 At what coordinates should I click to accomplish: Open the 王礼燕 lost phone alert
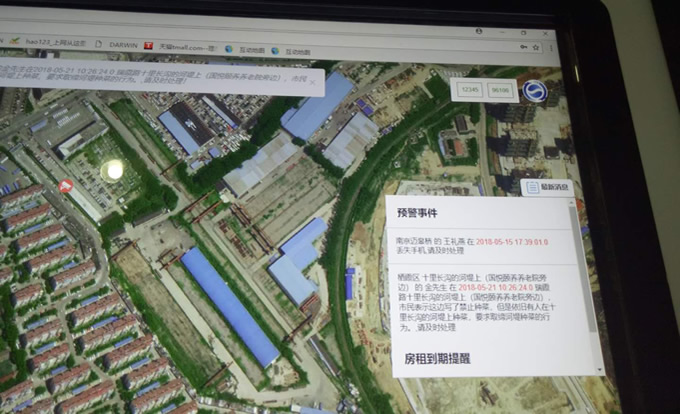[468, 246]
